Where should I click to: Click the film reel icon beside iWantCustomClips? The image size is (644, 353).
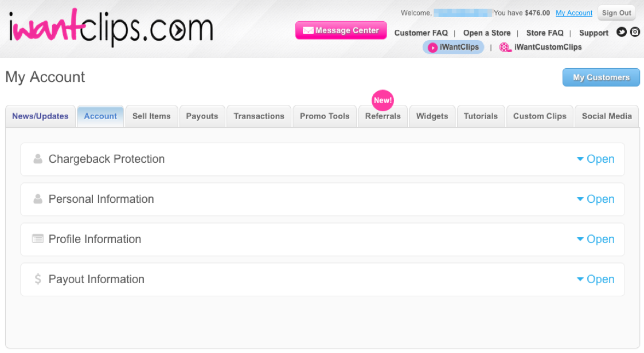(505, 48)
